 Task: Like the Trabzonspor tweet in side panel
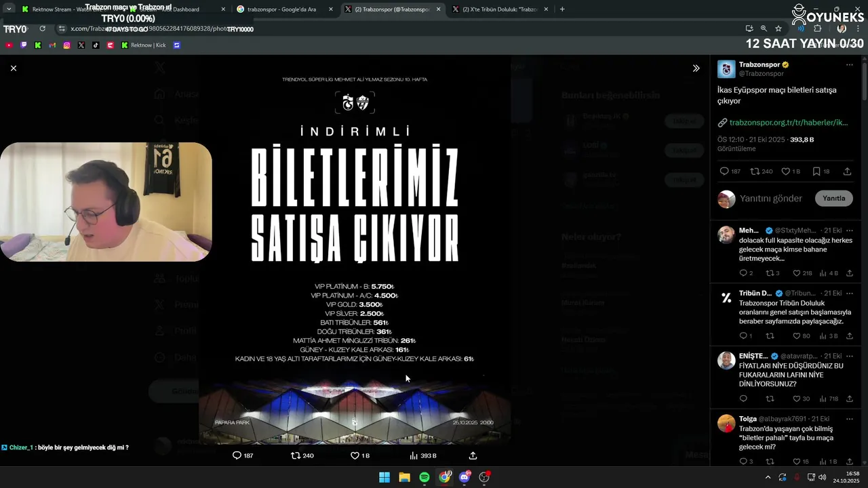tap(785, 171)
